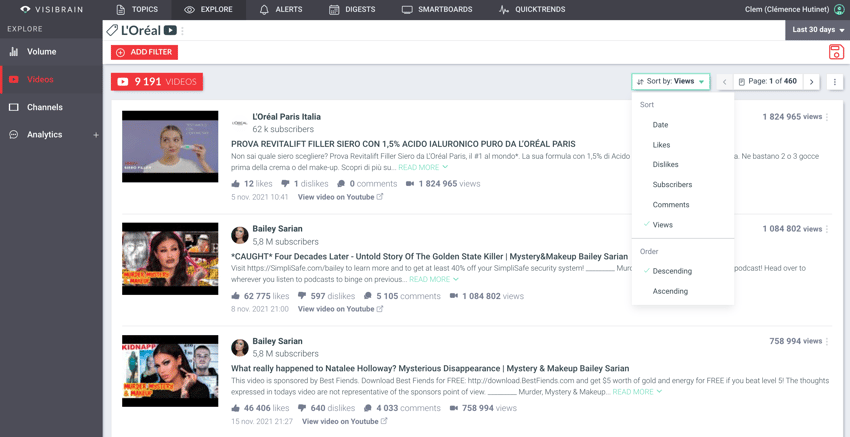Open the Natalee Holloway video thumbnail
The width and height of the screenshot is (850, 437).
click(x=170, y=371)
